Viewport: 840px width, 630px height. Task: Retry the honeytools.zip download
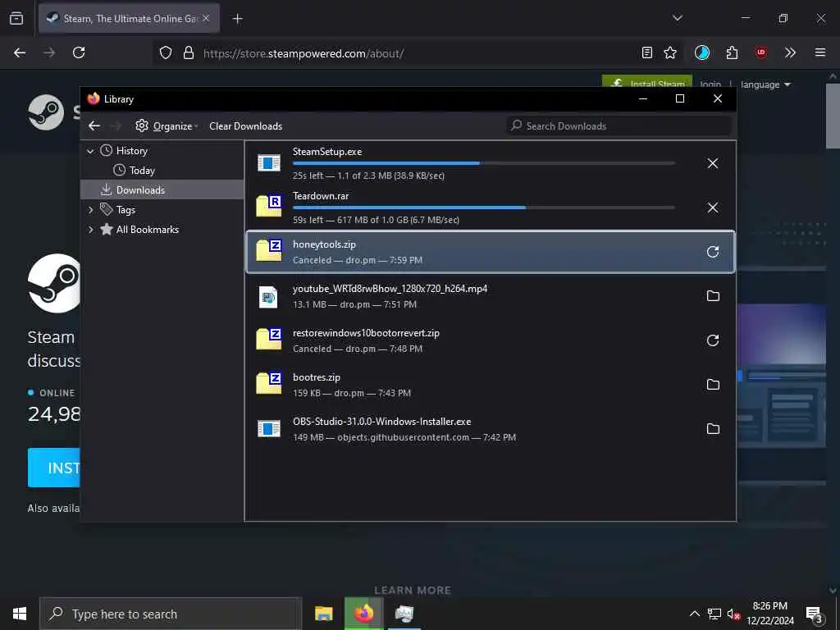click(x=713, y=252)
